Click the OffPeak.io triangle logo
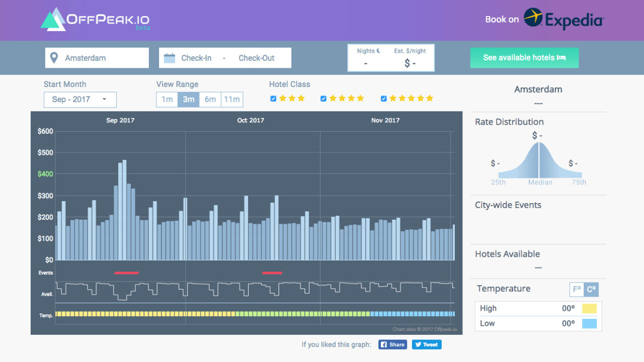The height and width of the screenshot is (362, 644). click(x=53, y=20)
